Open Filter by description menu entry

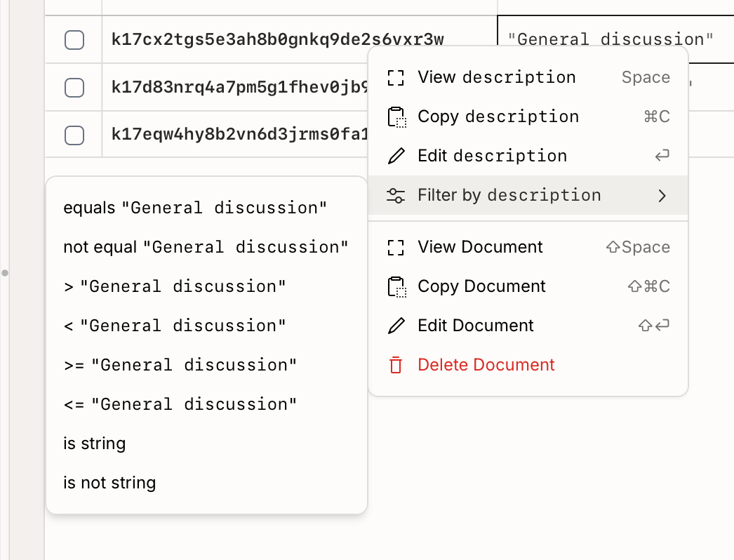528,195
